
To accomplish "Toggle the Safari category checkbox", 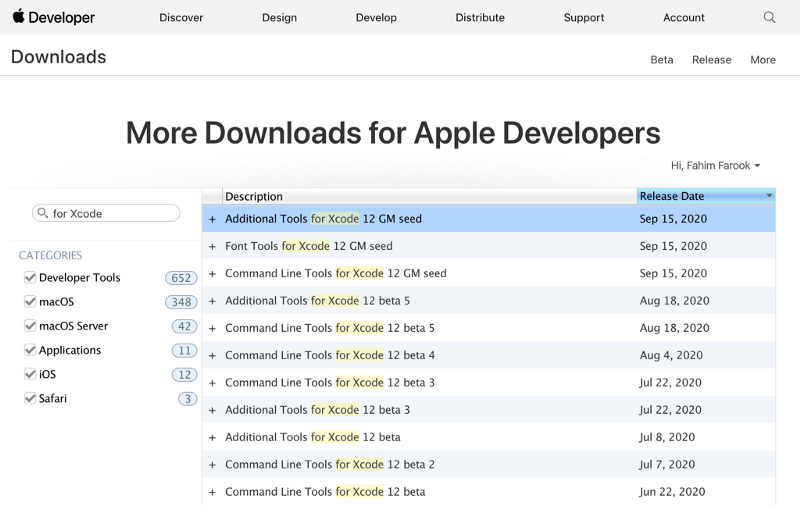I will (x=30, y=398).
